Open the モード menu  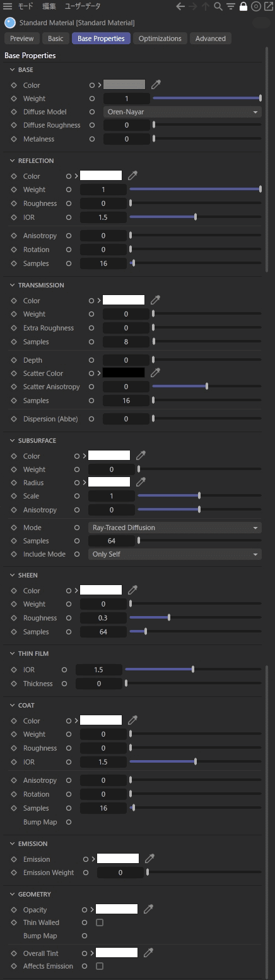click(x=25, y=7)
